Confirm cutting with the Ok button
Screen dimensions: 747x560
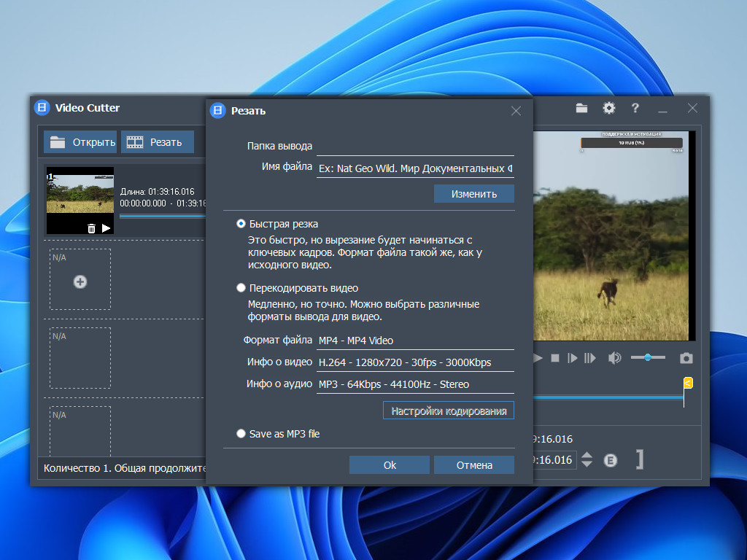390,464
